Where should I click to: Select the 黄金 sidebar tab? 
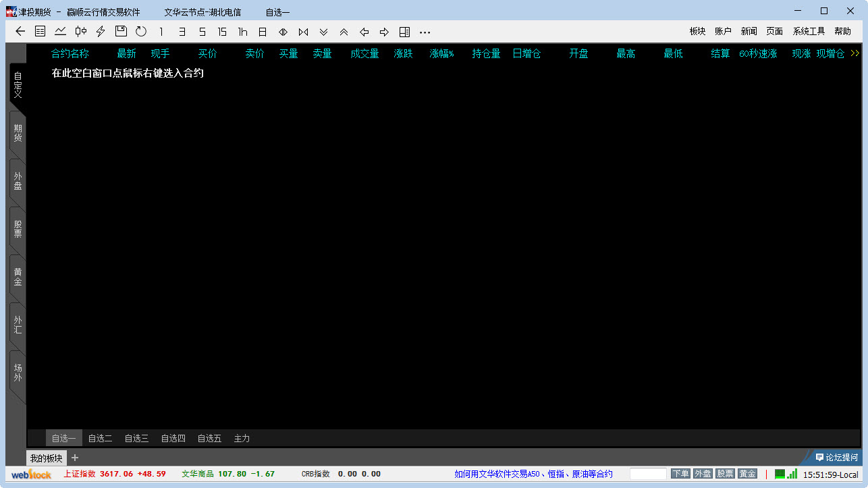[18, 277]
